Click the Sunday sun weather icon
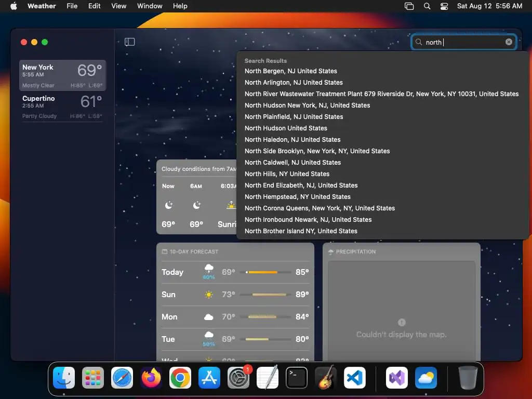532x399 pixels. (x=209, y=295)
